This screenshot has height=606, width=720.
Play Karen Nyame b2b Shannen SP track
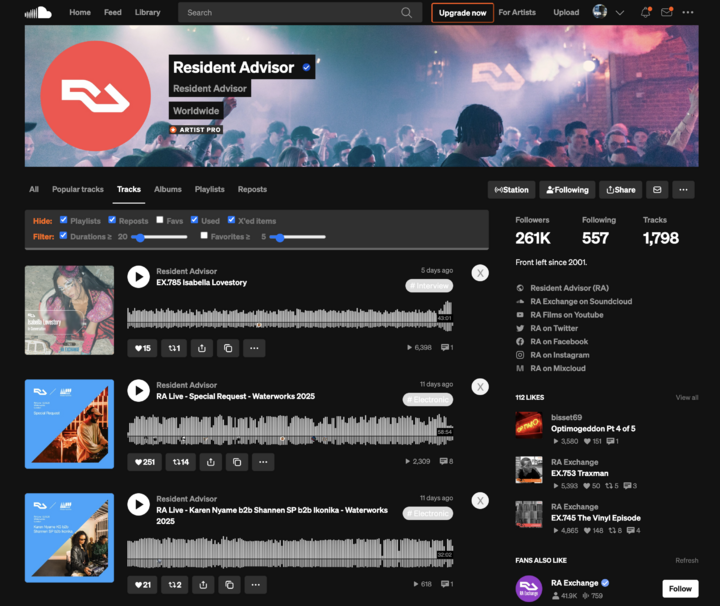point(139,505)
